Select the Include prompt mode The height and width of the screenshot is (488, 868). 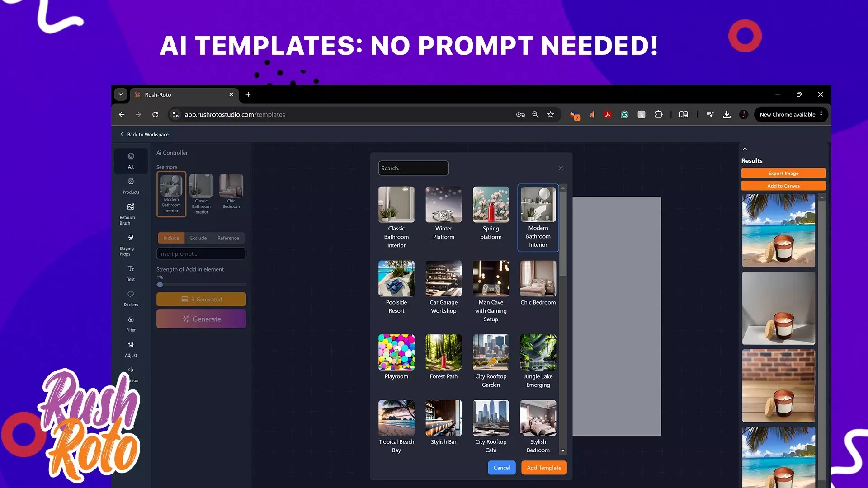[171, 238]
